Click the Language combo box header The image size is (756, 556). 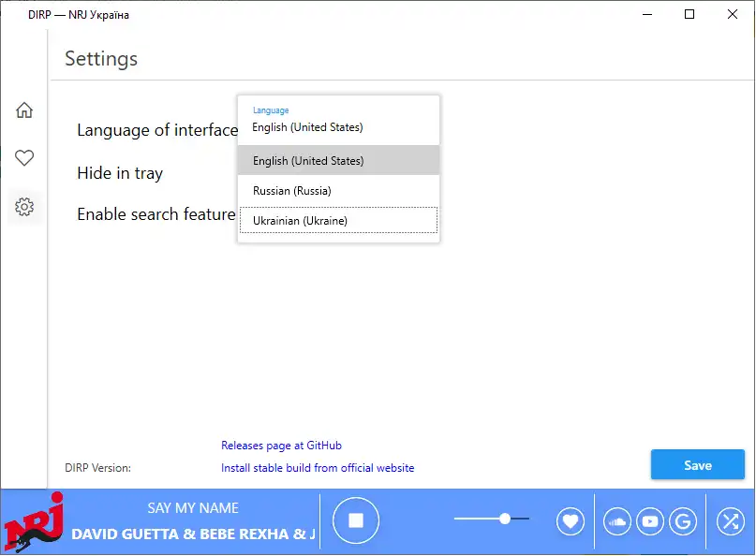[x=338, y=120]
